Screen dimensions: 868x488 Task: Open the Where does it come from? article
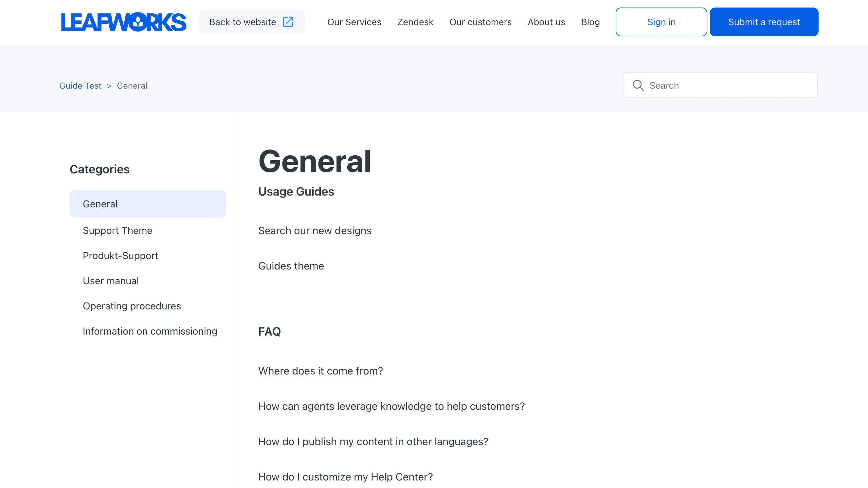(x=320, y=371)
